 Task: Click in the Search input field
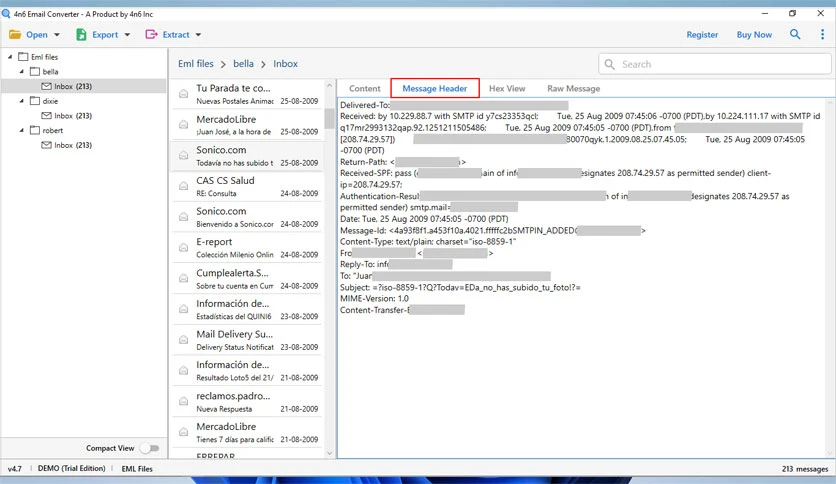pyautogui.click(x=714, y=64)
